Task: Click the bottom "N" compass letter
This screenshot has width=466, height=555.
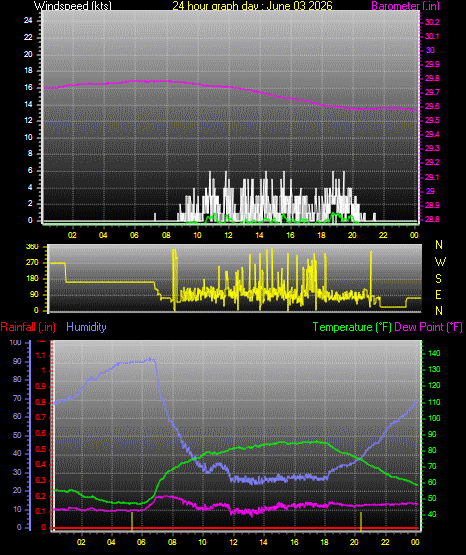Action: click(439, 311)
